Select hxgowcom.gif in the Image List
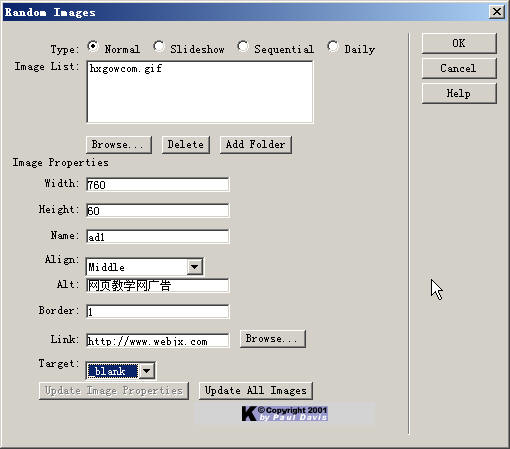 126,69
